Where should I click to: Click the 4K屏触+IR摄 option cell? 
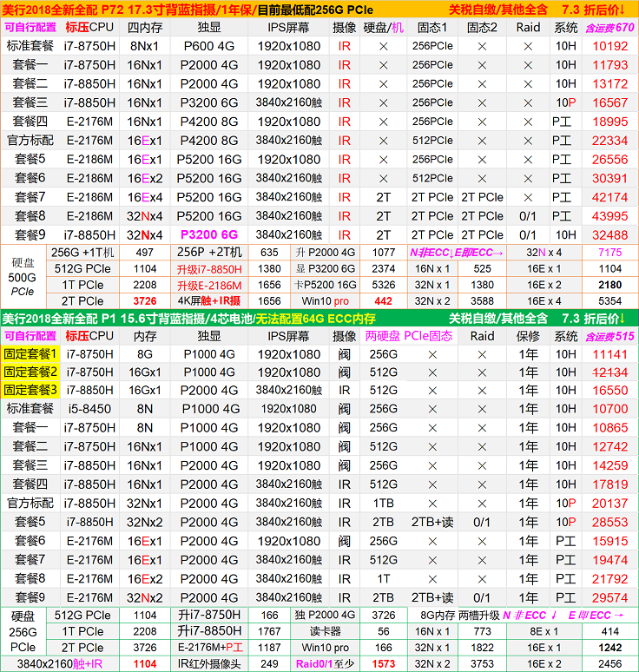tap(209, 301)
